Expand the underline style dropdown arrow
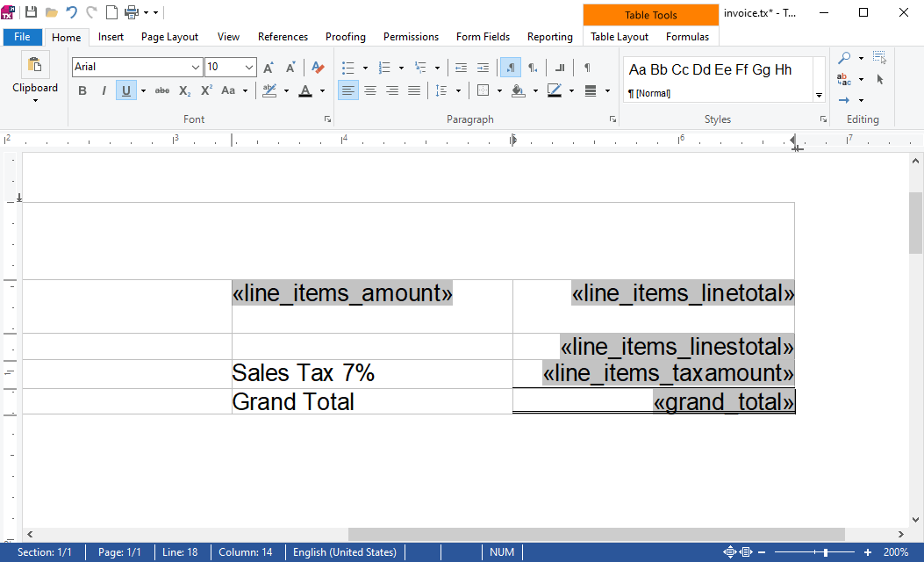The height and width of the screenshot is (562, 924). pyautogui.click(x=143, y=90)
